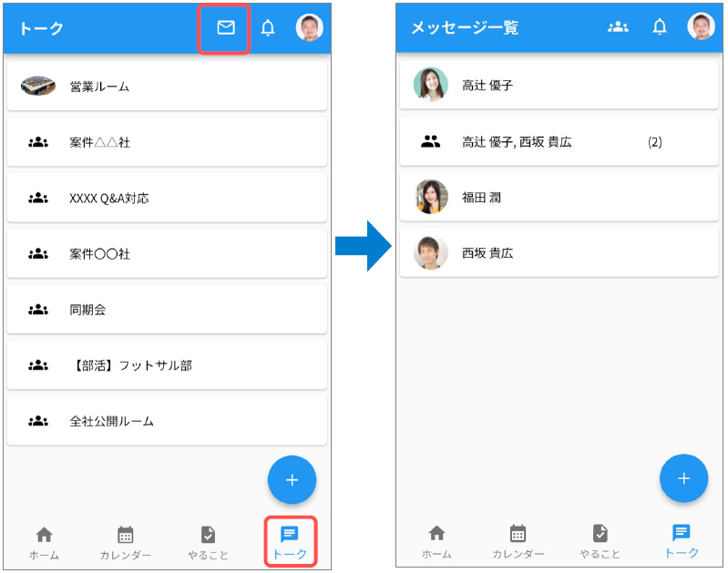Image resolution: width=728 pixels, height=573 pixels.
Task: Click the (2) unread count
Action: pyautogui.click(x=654, y=142)
